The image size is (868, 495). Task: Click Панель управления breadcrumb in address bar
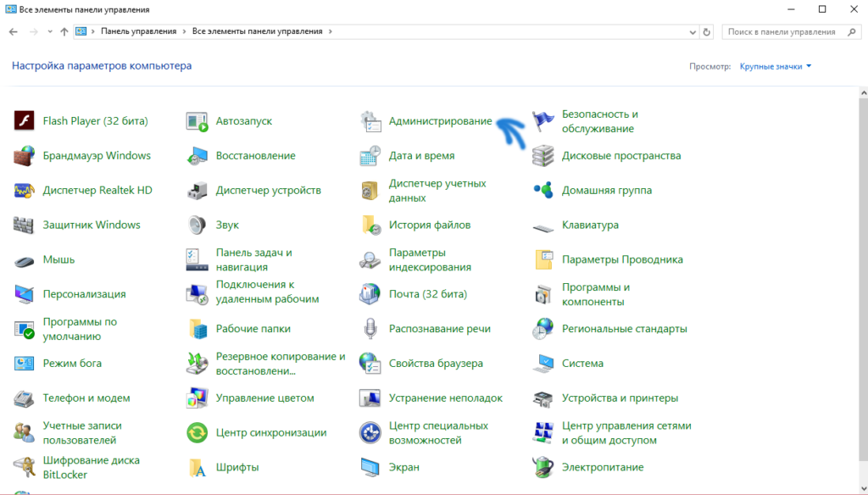138,31
